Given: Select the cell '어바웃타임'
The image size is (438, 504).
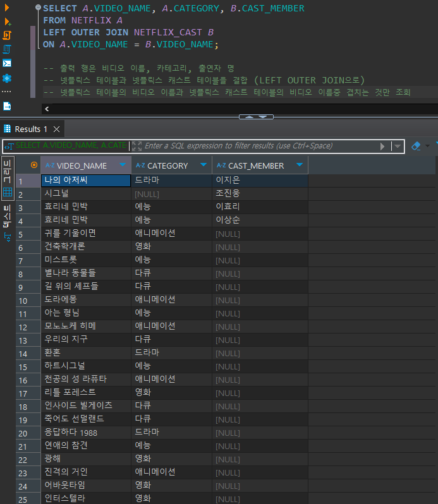Looking at the screenshot, I should click(86, 486).
